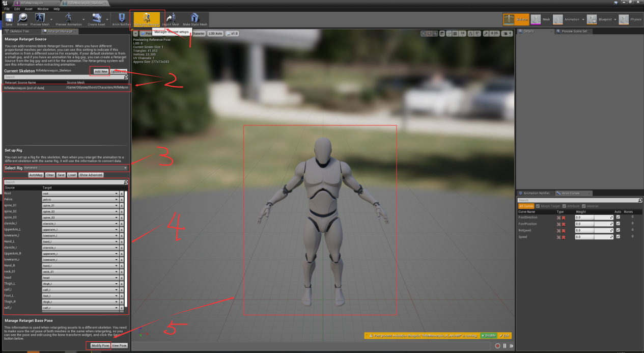Toggle scale snapping icon in viewport
644x353 pixels.
[486, 33]
